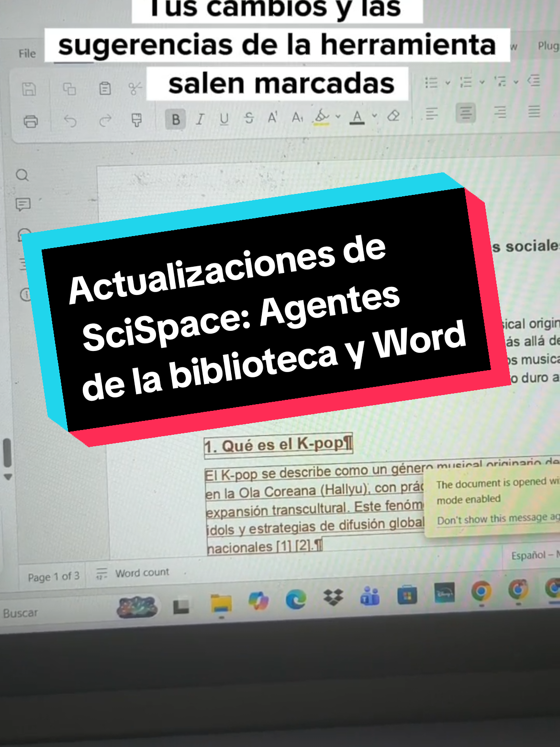Undo the last action

tap(70, 121)
